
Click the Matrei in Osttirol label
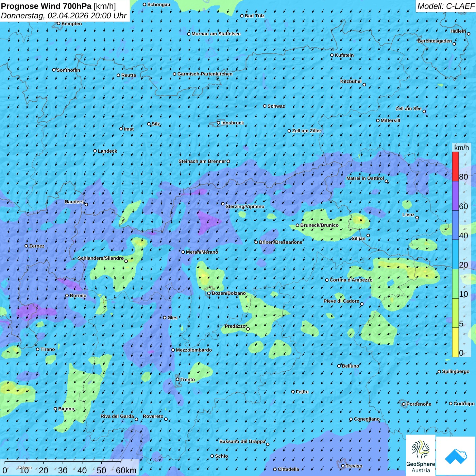(x=365, y=178)
